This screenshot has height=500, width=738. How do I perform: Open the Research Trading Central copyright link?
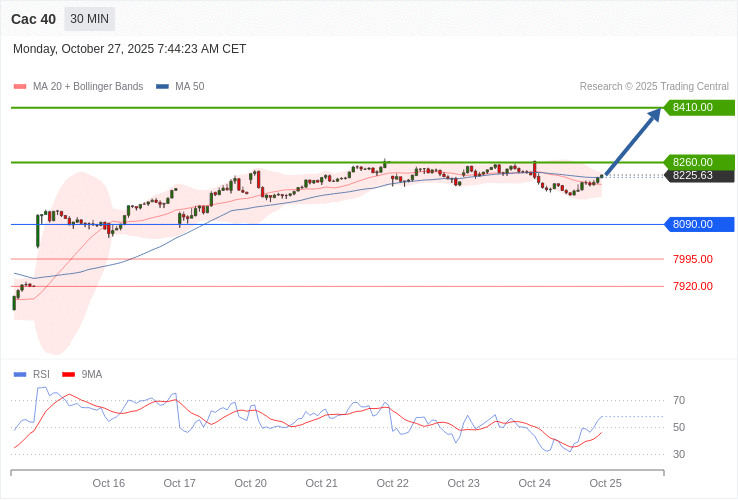tap(654, 87)
